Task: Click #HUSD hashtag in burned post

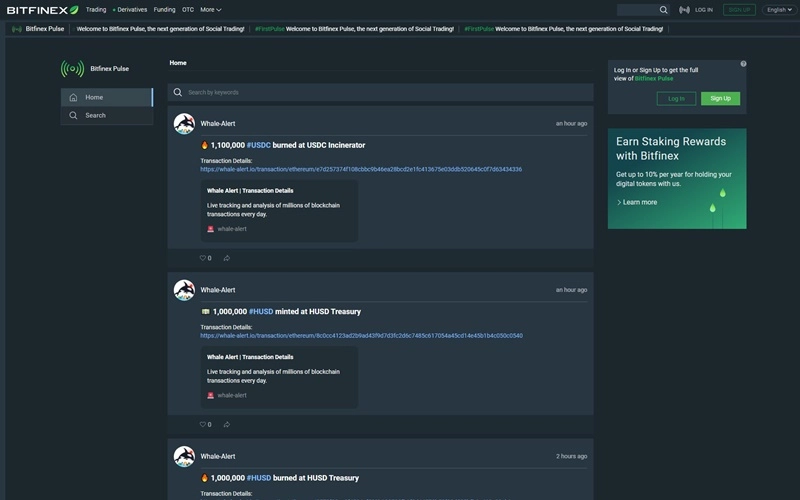Action: 259,478
